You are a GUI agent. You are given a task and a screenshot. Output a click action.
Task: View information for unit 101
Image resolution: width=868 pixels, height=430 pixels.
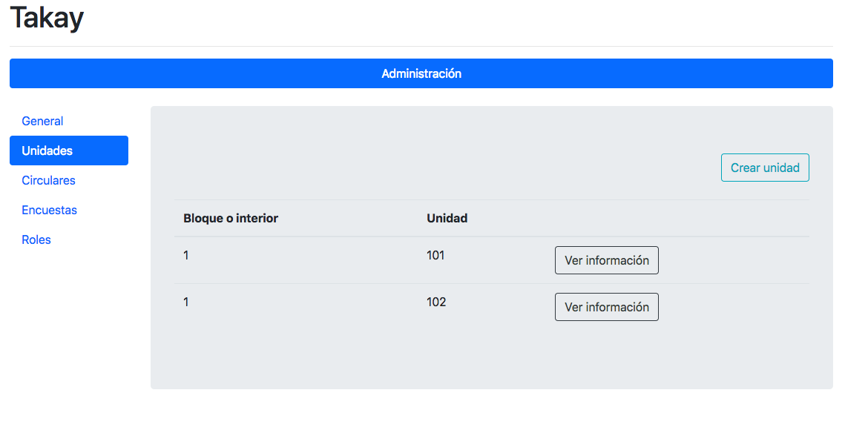click(607, 260)
